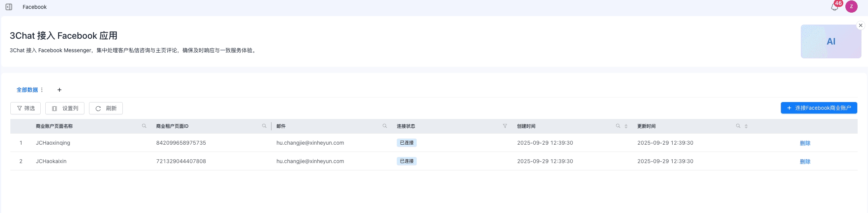Open the notifications bell with 46 badge

(x=835, y=7)
